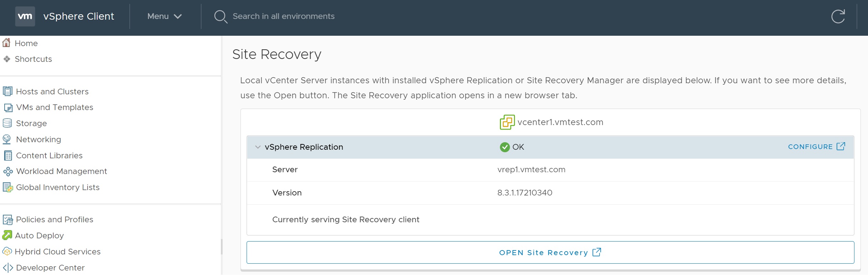This screenshot has width=868, height=278.
Task: Open the Menu dropdown
Action: (x=164, y=16)
